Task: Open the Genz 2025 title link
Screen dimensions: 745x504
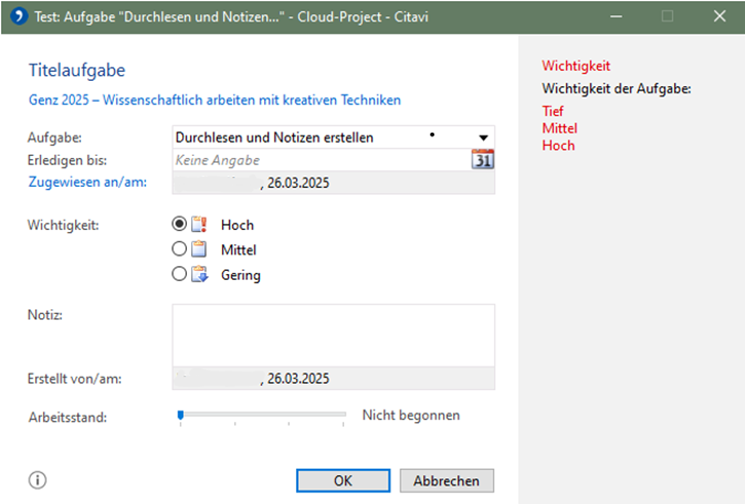Action: (213, 100)
